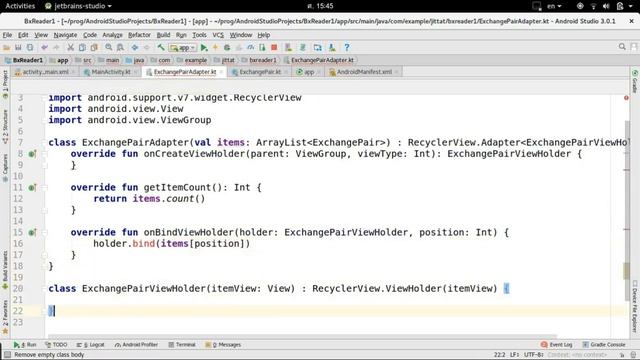Image resolution: width=640 pixels, height=360 pixels.
Task: Open the Messages tool window button
Action: (223, 345)
